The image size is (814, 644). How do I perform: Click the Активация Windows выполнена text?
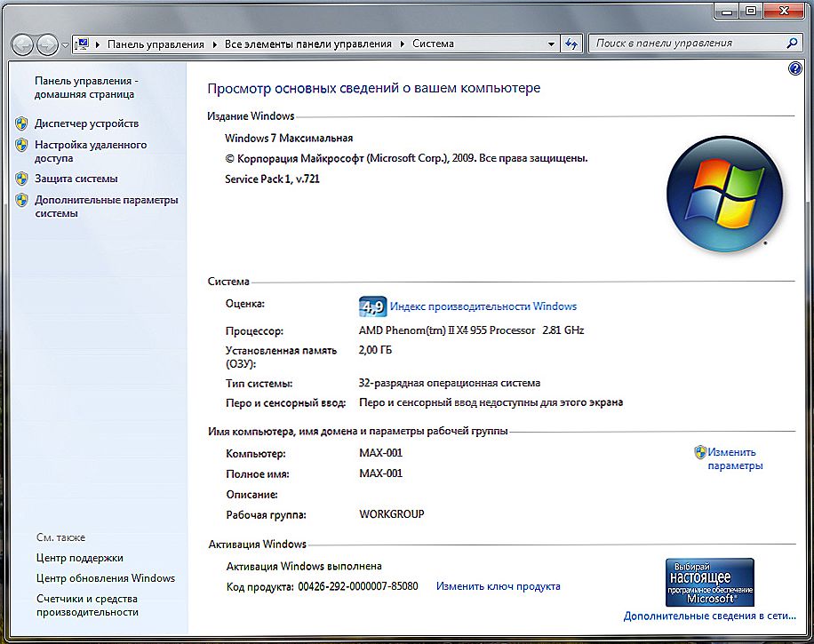(x=304, y=566)
